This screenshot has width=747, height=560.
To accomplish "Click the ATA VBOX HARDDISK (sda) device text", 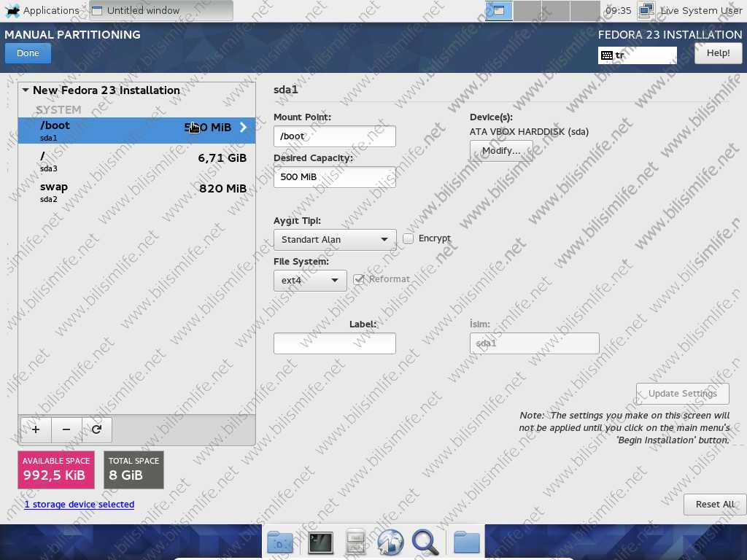I will point(530,132).
